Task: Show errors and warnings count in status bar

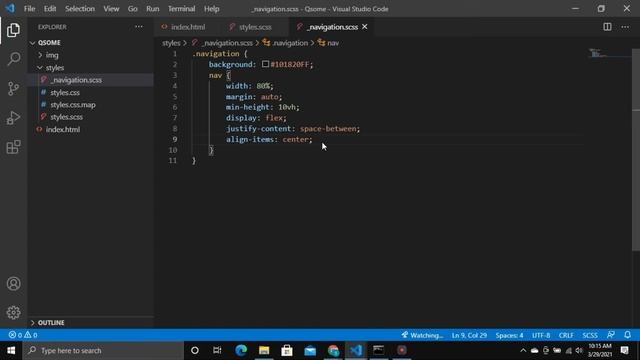Action: tap(23, 335)
